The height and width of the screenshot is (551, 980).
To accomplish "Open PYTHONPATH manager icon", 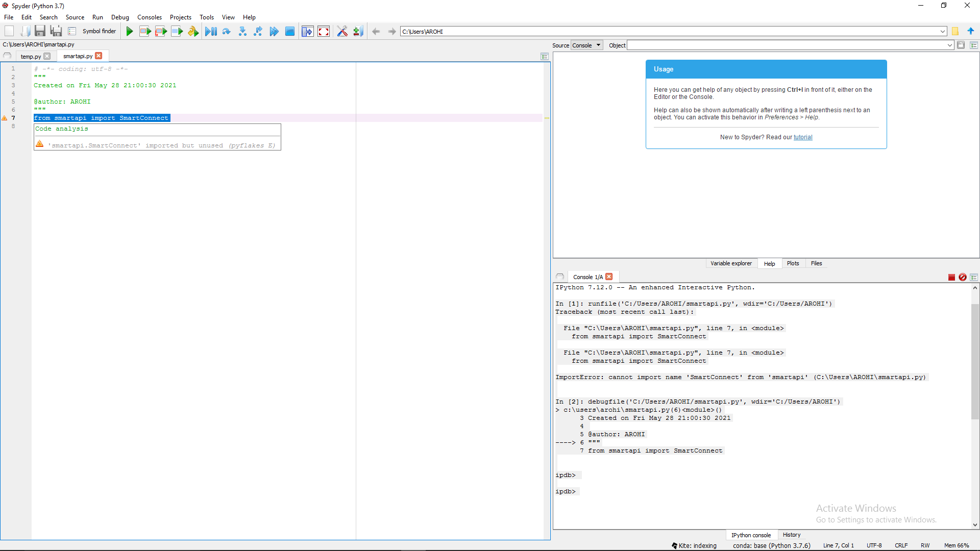I will pos(358,31).
